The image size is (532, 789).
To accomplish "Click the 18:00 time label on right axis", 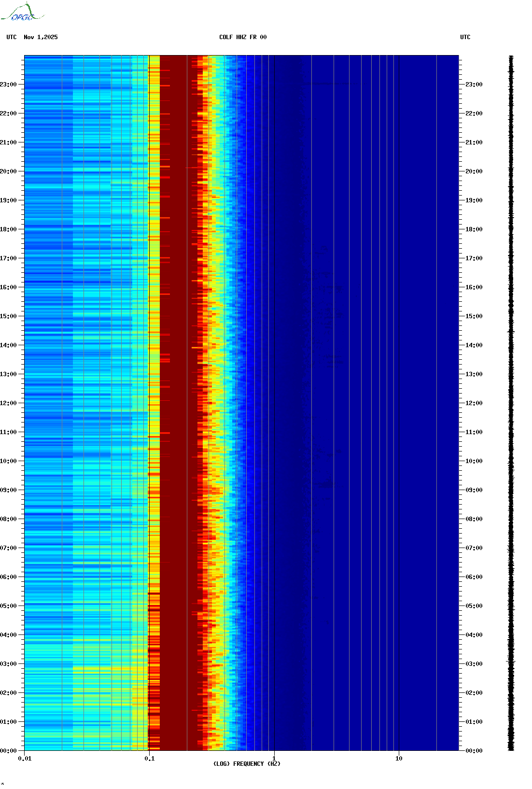I will click(x=474, y=229).
